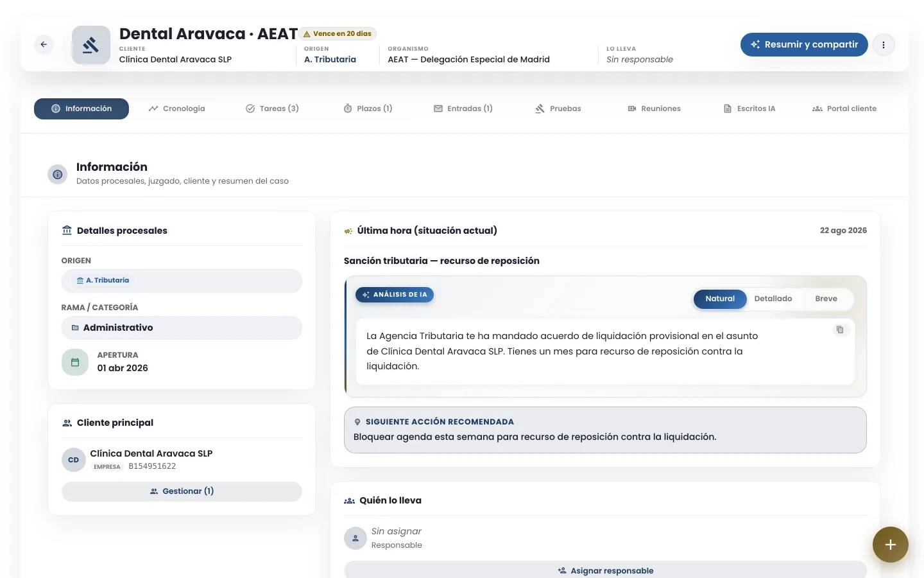Click AEAT — Delegación Especial de Madrid text
This screenshot has height=578, width=924.
(x=468, y=60)
